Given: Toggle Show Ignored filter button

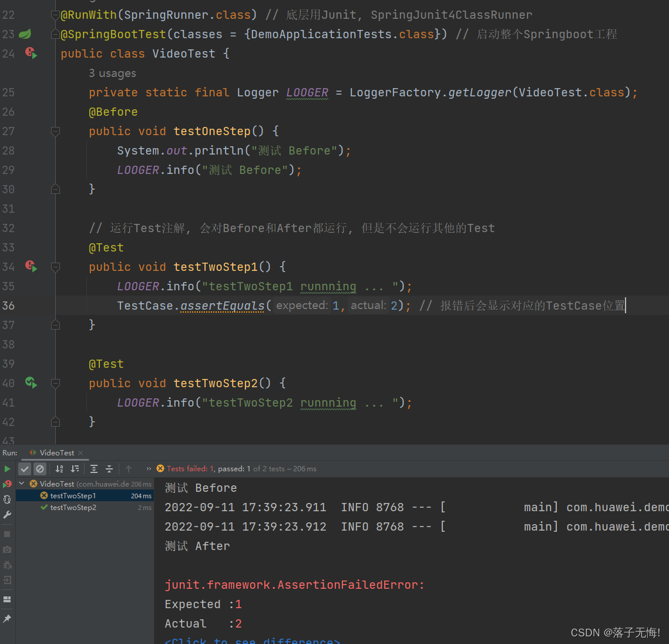Looking at the screenshot, I should [40, 468].
